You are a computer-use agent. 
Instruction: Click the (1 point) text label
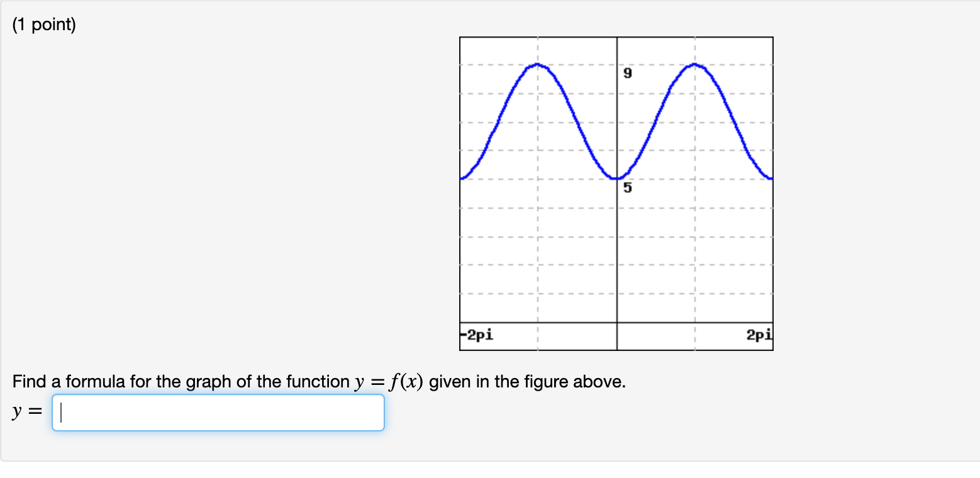[43, 23]
